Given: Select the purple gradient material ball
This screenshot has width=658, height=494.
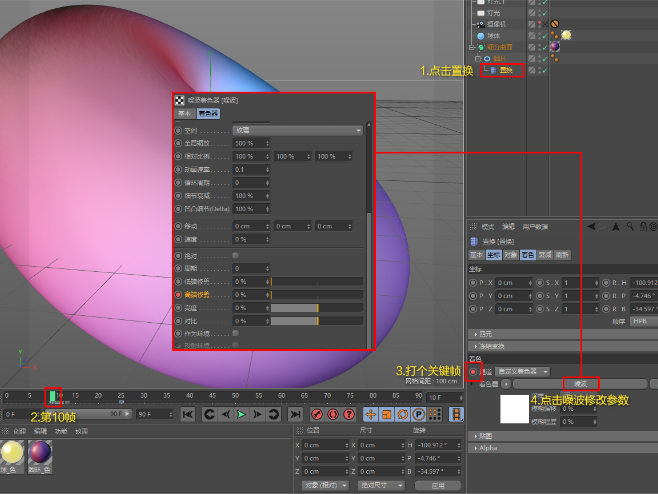Looking at the screenshot, I should [40, 453].
